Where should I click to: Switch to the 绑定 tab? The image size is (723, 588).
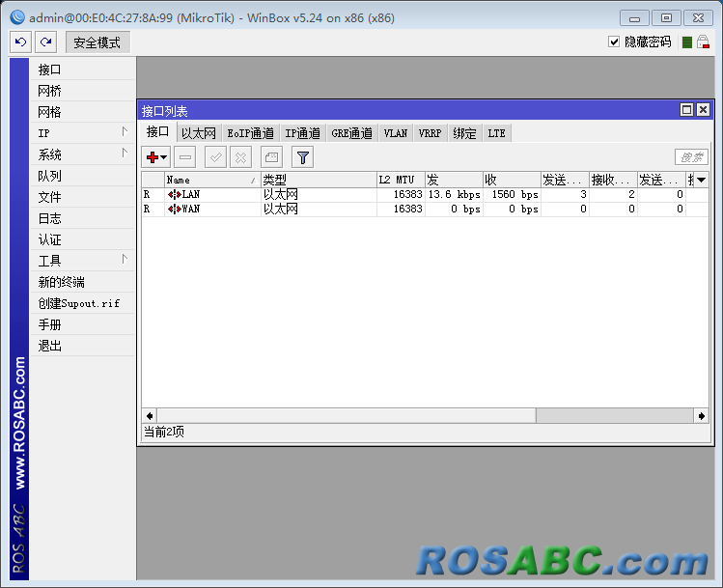465,133
